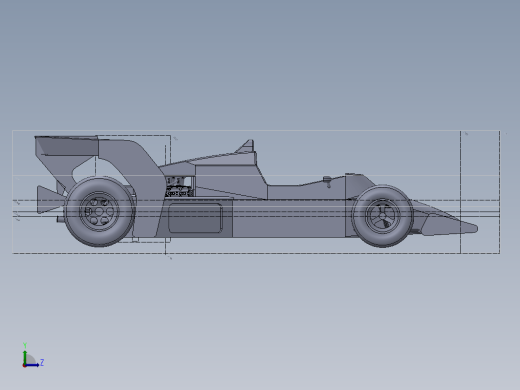Image resolution: width=520 pixels, height=390 pixels.
Task: Select the small exhaust pipe behind rear wheel
Action: click(60, 219)
